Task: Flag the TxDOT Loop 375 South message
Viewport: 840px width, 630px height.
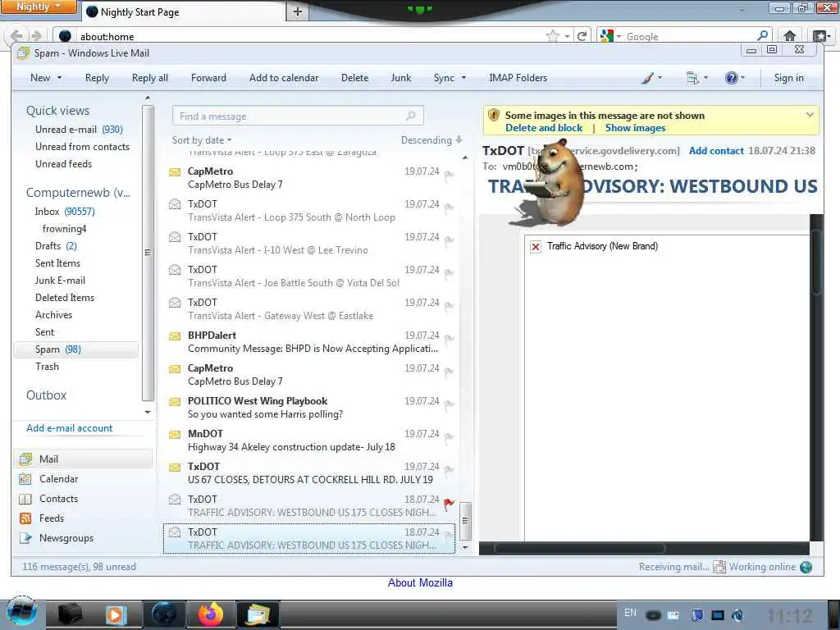Action: [x=449, y=208]
